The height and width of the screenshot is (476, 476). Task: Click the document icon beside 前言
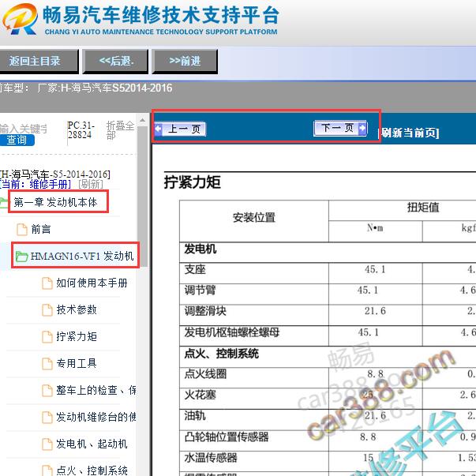22,230
